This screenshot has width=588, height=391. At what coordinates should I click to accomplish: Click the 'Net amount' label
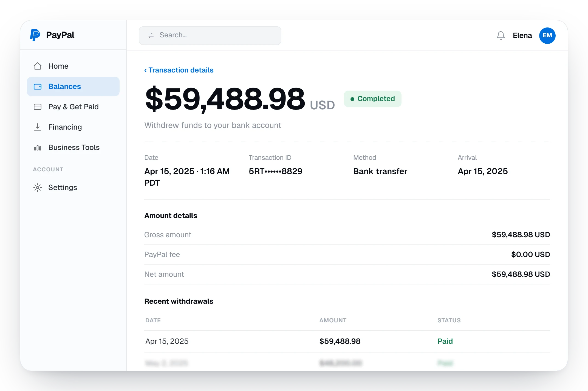[x=164, y=274]
